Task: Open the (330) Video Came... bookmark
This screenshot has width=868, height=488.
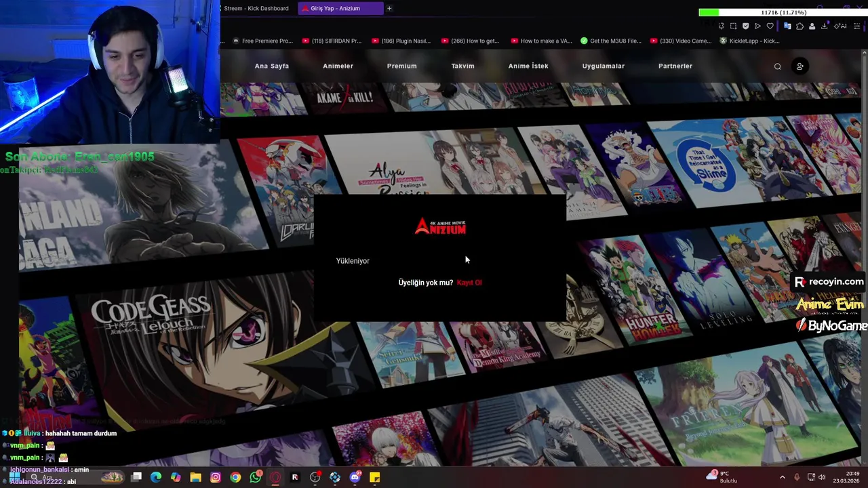Action: click(x=681, y=41)
